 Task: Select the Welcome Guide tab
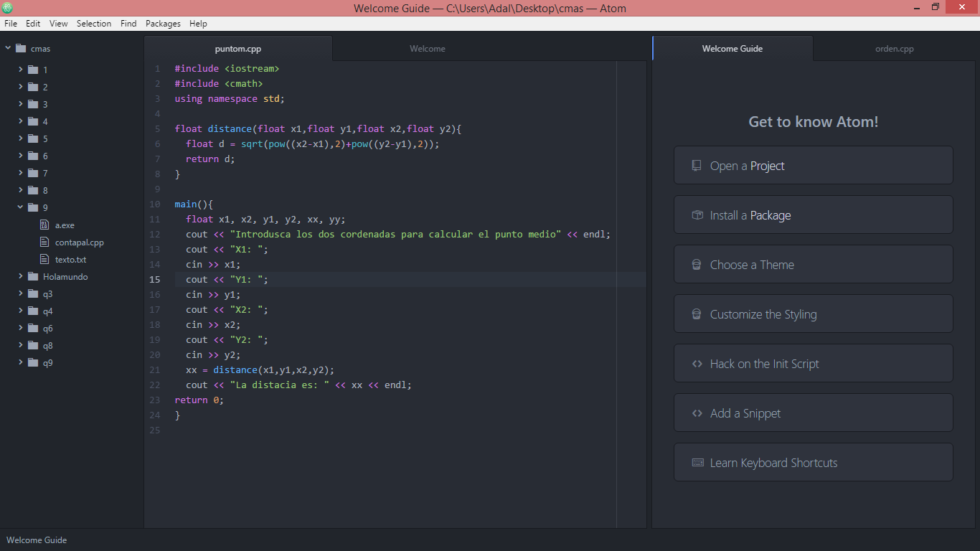click(x=732, y=49)
